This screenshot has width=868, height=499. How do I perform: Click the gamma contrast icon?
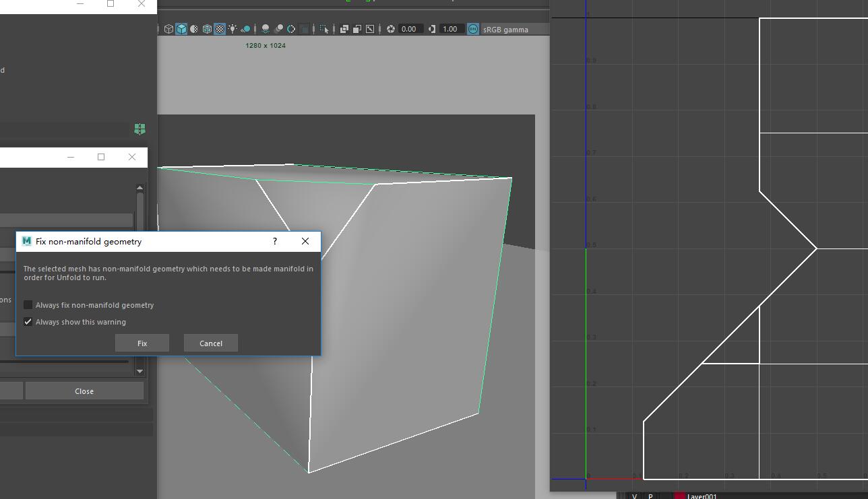[x=432, y=29]
